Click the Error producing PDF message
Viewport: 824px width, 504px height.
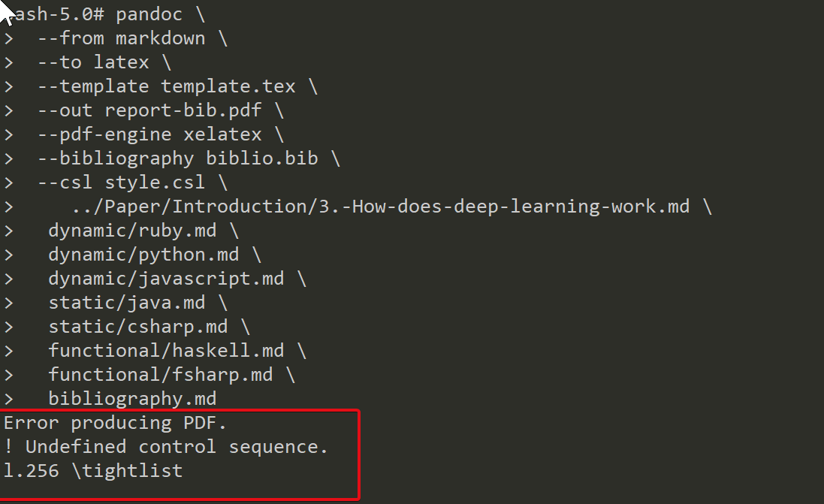coord(115,423)
